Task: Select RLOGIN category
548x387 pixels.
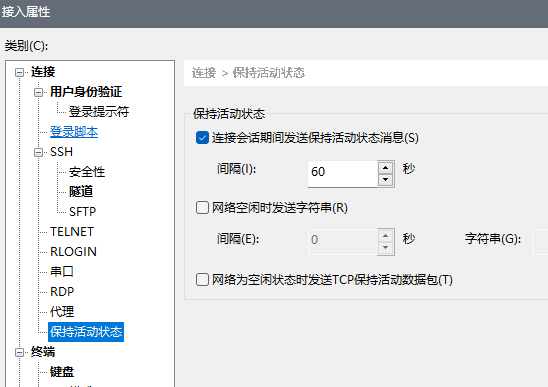Action: [x=73, y=252]
